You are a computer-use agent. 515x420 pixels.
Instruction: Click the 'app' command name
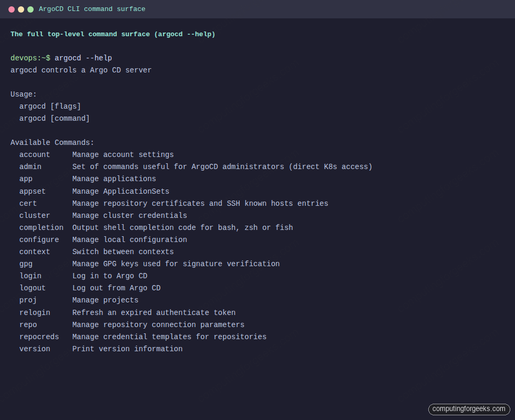(26, 179)
